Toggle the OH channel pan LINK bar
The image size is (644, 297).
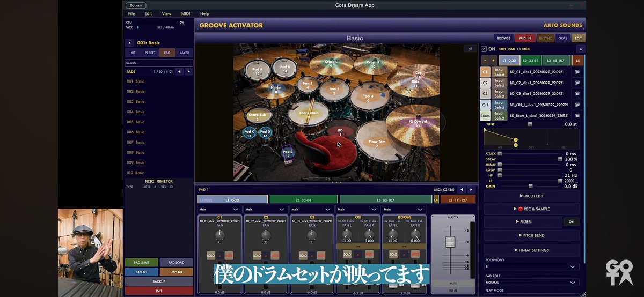(x=358, y=246)
